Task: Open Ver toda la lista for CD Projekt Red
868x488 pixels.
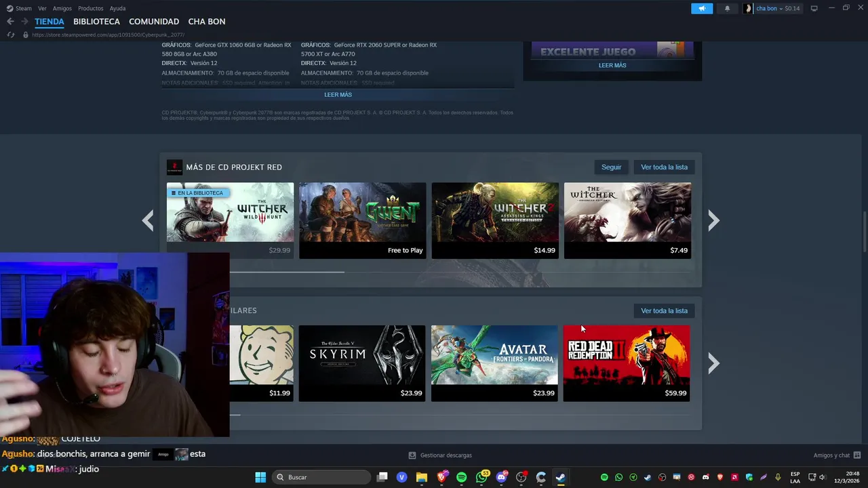Action: 664,167
